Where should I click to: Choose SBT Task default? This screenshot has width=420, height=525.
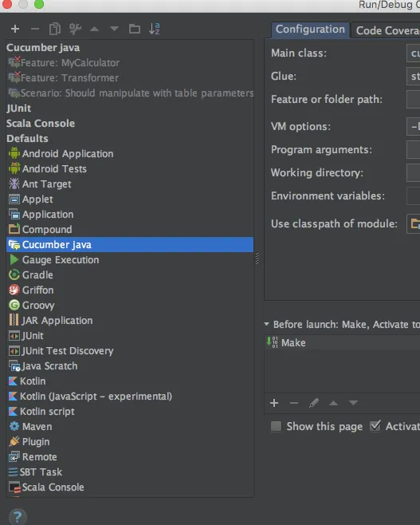point(130,472)
